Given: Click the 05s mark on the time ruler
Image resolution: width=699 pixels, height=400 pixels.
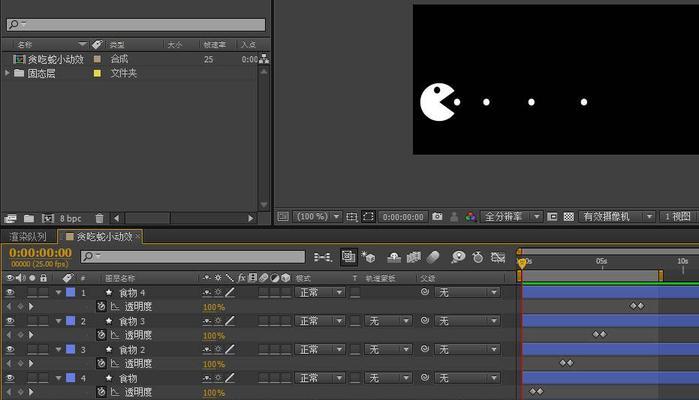Looking at the screenshot, I should [602, 261].
